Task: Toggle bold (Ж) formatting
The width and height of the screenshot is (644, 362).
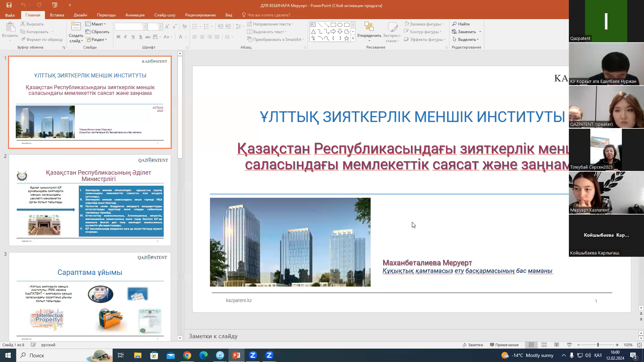Action: coord(118,37)
